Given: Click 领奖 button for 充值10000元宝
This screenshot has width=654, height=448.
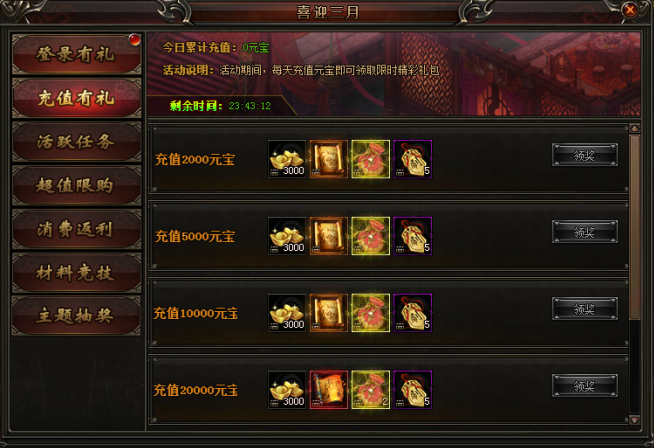Looking at the screenshot, I should point(585,309).
